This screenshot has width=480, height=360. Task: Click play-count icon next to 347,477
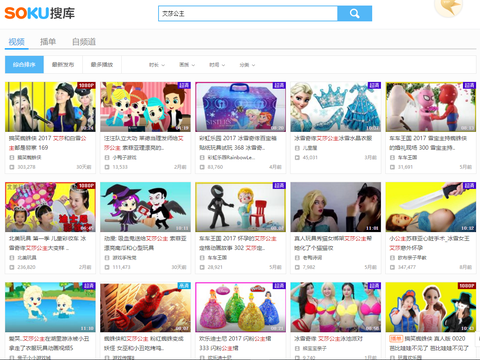click(392, 267)
